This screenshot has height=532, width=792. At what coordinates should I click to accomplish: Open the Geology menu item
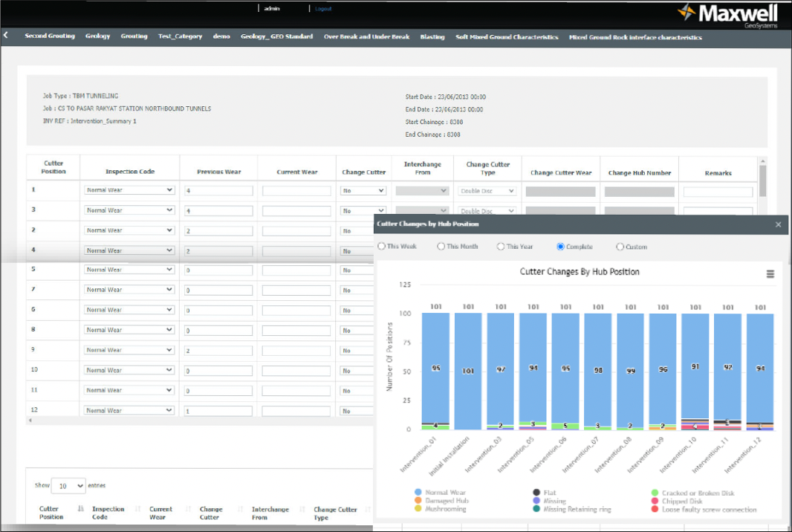[97, 36]
